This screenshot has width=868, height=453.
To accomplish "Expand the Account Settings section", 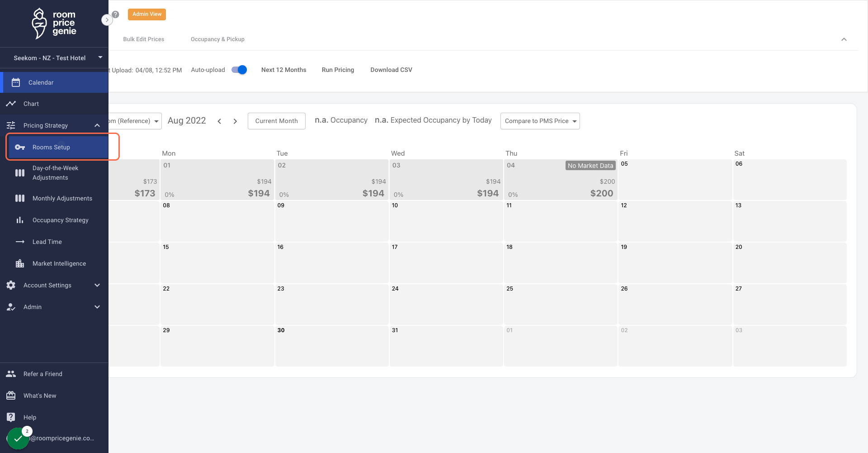I will pos(97,285).
